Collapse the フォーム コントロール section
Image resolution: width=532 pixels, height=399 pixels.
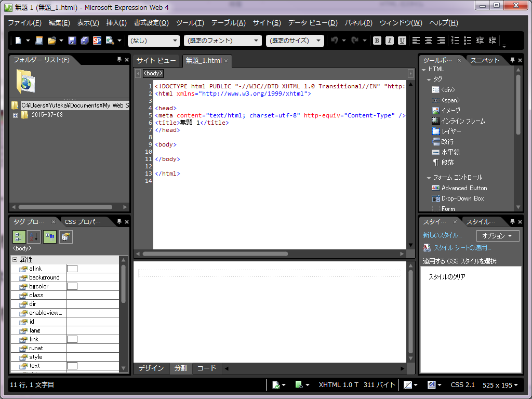click(429, 178)
